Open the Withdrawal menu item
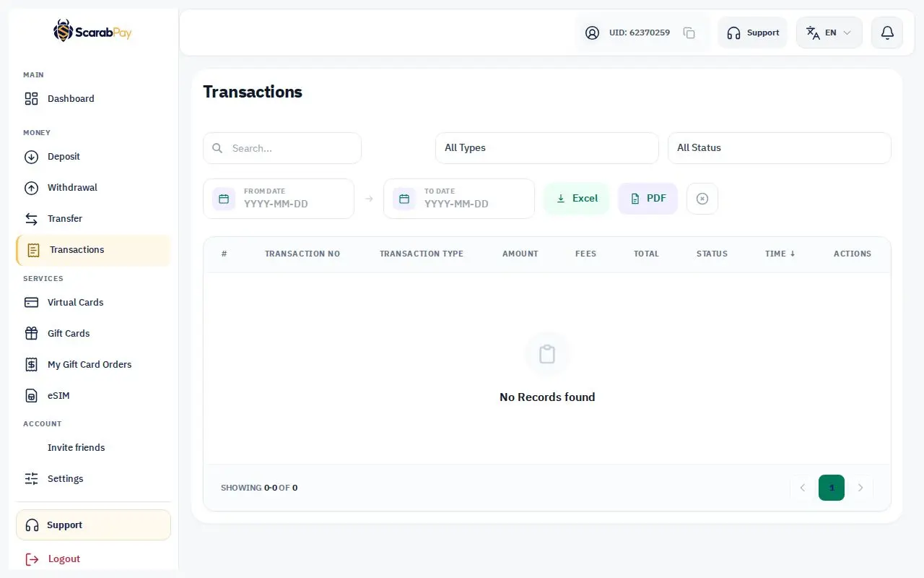Screen dimensions: 924x578 (93, 188)
